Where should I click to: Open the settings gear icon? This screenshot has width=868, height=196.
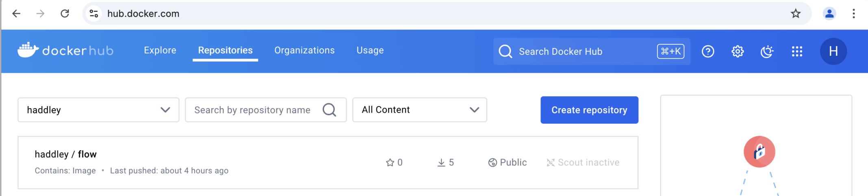(738, 52)
